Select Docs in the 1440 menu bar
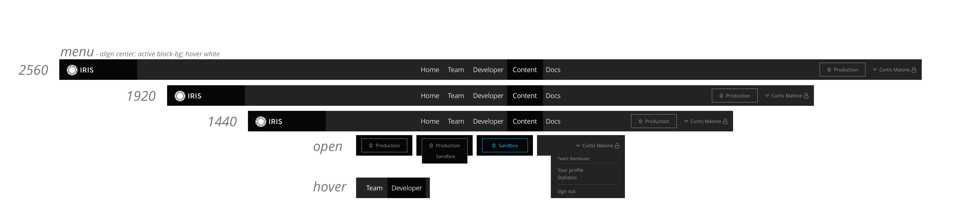 click(553, 121)
